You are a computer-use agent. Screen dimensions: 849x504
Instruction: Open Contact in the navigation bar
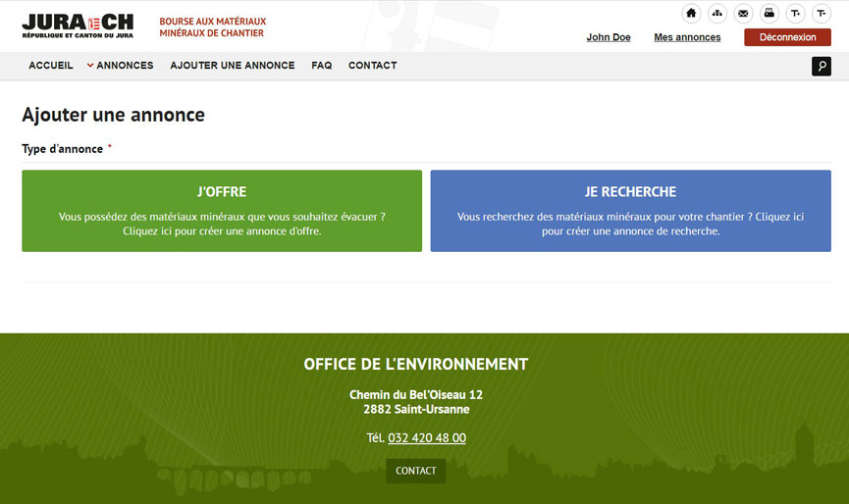373,66
